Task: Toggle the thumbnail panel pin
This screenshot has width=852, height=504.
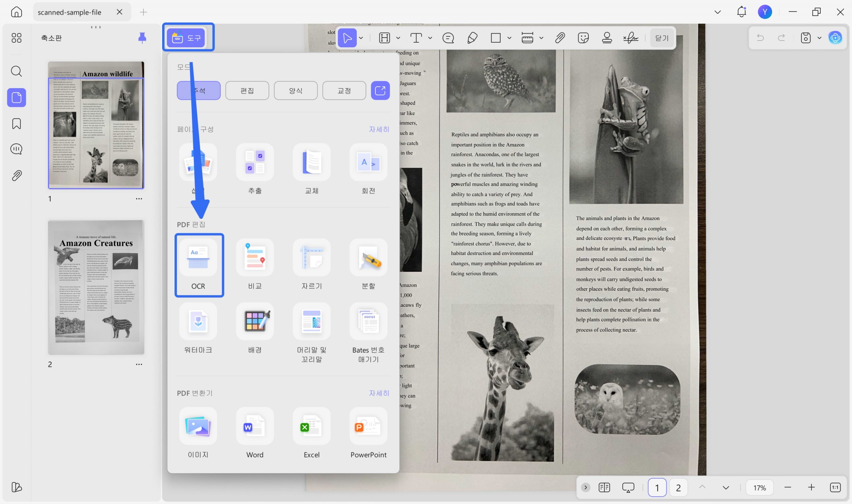Action: [x=142, y=38]
